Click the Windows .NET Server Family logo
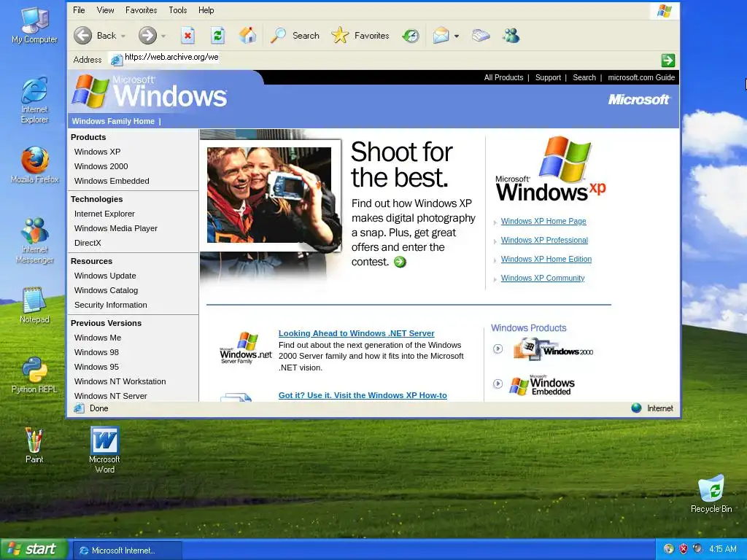 click(x=245, y=348)
